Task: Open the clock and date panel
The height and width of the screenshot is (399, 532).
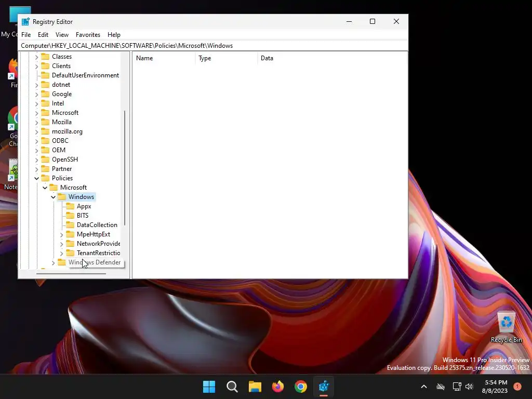Action: [495, 387]
